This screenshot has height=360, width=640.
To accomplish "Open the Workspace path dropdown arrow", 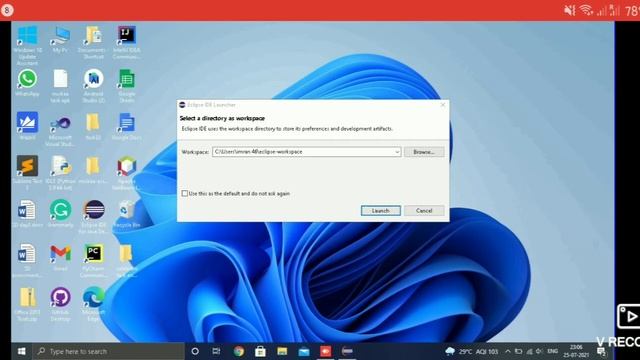I will point(397,152).
